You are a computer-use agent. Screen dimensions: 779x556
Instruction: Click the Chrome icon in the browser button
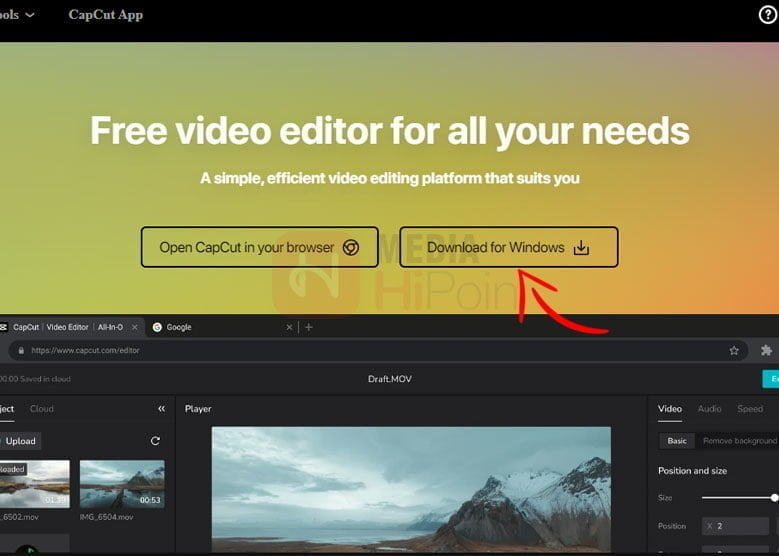click(x=350, y=247)
